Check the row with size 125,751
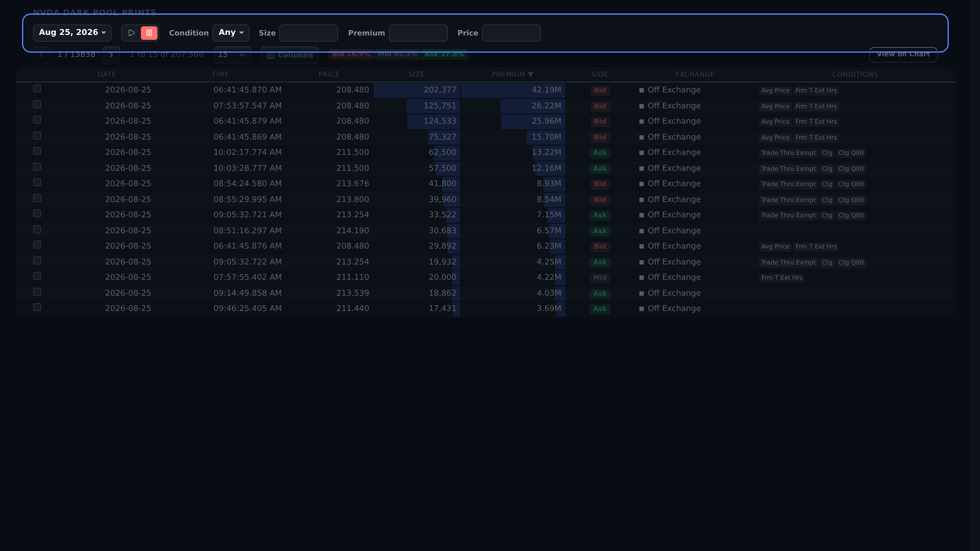 (x=37, y=104)
